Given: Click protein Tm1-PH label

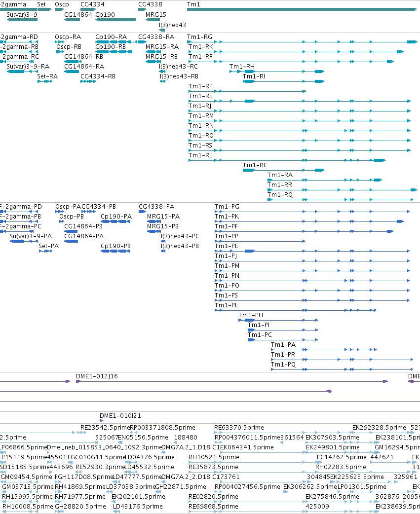Looking at the screenshot, I should [x=251, y=315].
